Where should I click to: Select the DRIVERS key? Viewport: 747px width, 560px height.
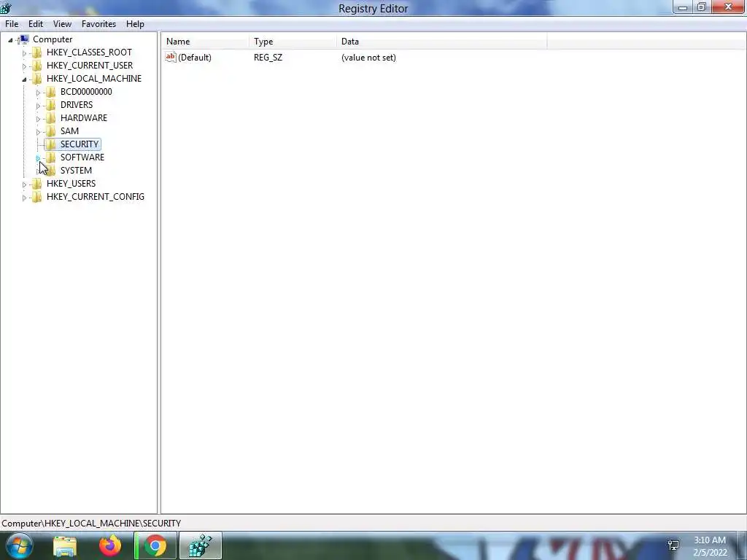(x=76, y=105)
